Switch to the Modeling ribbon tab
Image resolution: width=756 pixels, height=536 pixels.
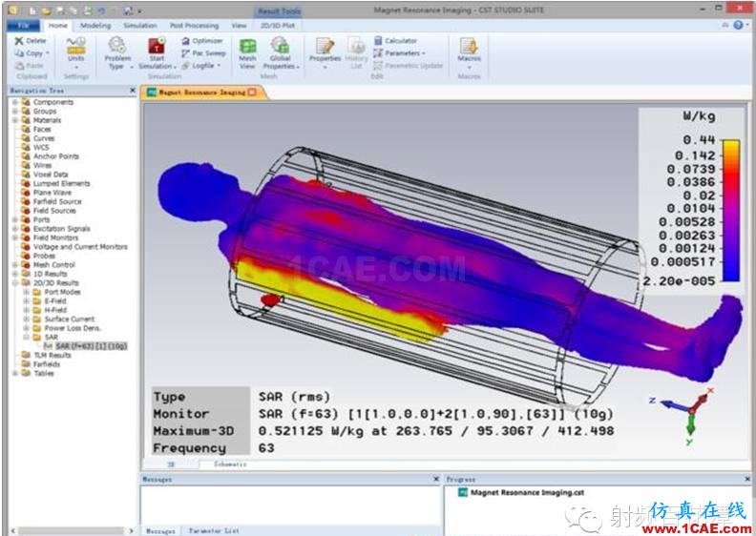tap(95, 26)
